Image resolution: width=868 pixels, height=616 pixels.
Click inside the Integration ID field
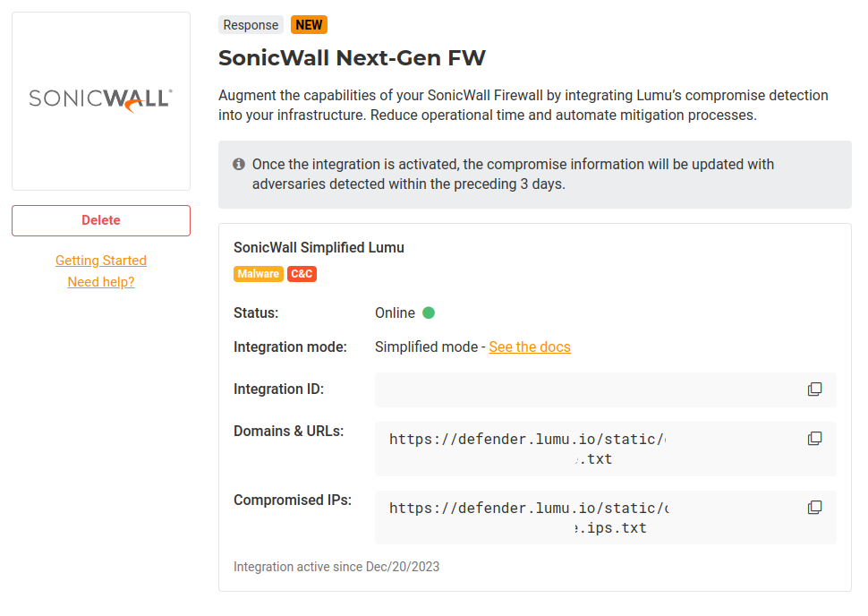[x=582, y=389]
